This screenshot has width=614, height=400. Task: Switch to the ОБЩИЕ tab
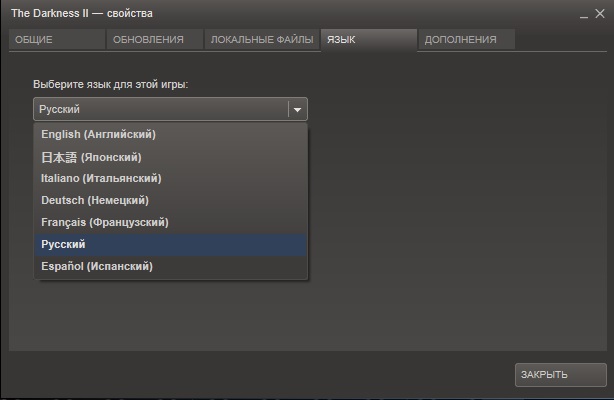tap(57, 40)
